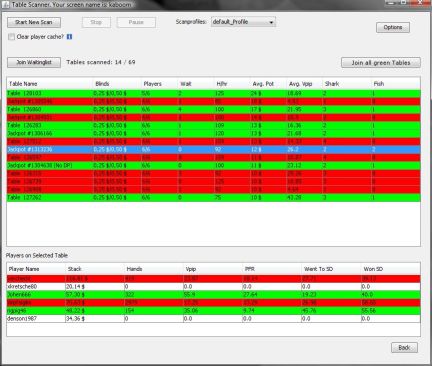Click the Stop button

pos(96,22)
